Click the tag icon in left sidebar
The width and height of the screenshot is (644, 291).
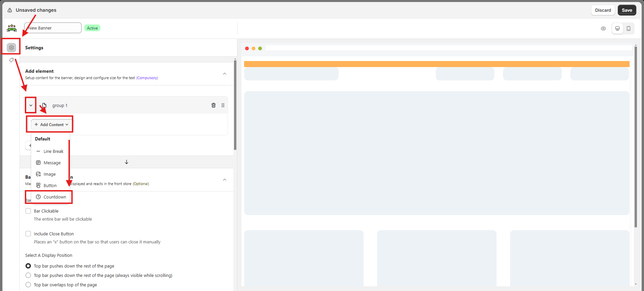pos(11,60)
